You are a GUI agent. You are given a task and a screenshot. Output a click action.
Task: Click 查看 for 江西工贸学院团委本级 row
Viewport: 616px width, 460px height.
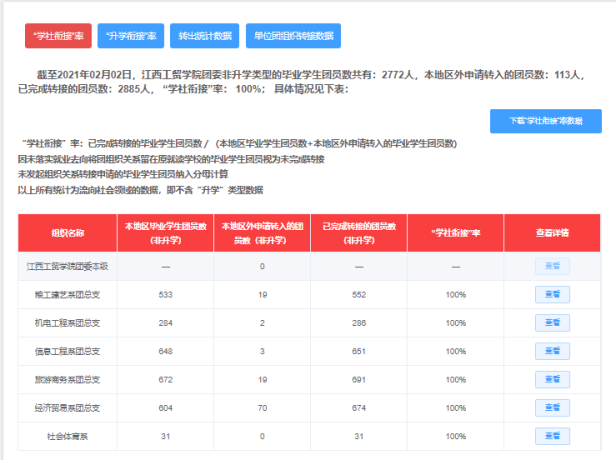click(551, 266)
